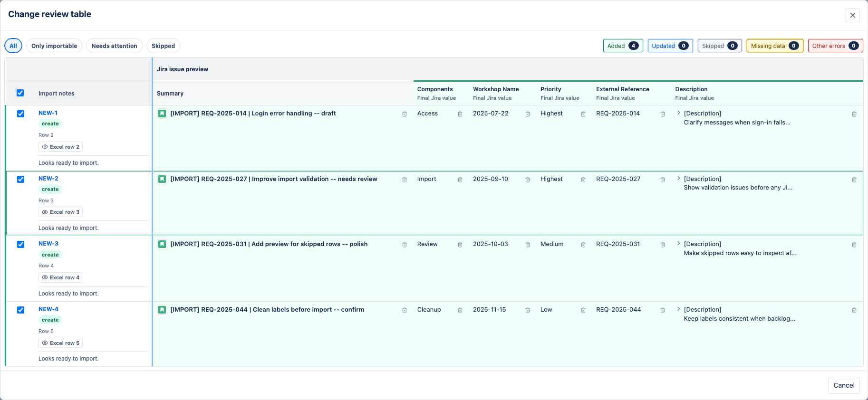Delete External Reference REQ-2025-027 value
Viewport: 868px width, 400px height.
pos(663,180)
